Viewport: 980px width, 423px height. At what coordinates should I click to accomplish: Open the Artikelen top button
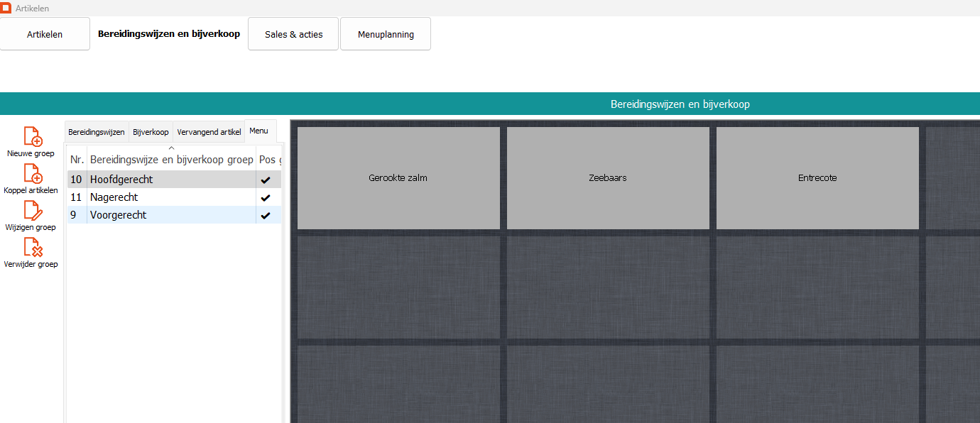(45, 34)
